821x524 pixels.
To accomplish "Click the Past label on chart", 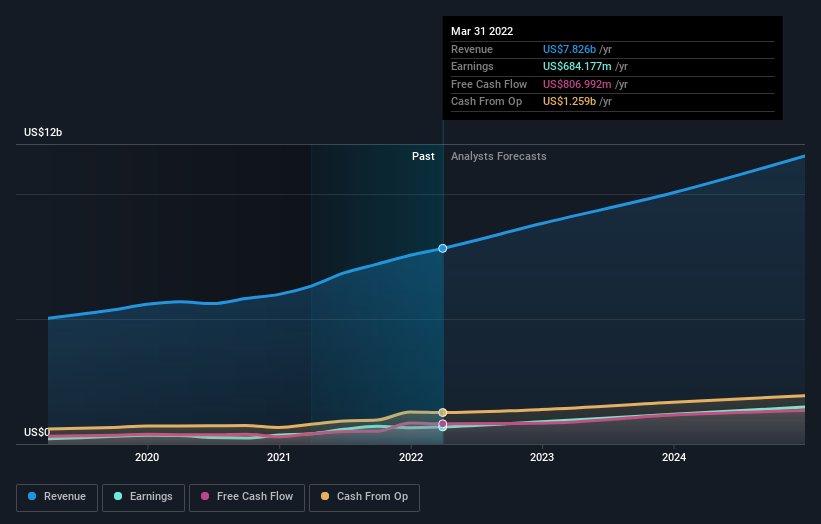I will pos(423,156).
